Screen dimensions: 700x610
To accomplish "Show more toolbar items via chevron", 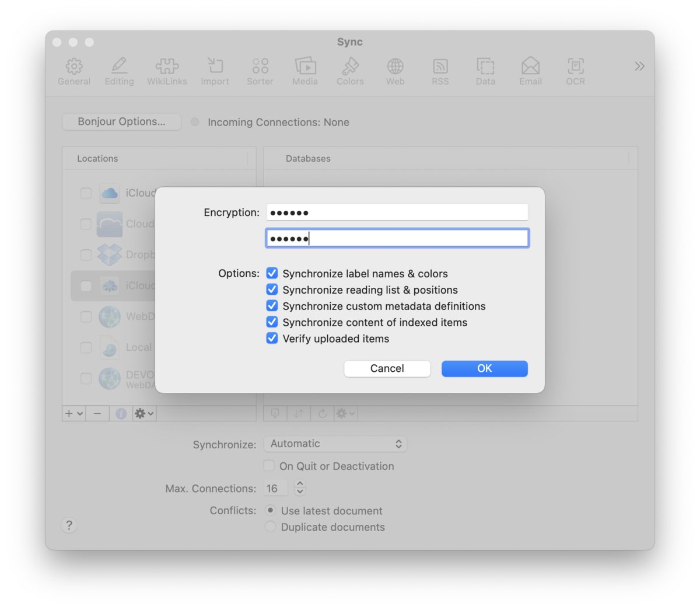I will [x=639, y=66].
